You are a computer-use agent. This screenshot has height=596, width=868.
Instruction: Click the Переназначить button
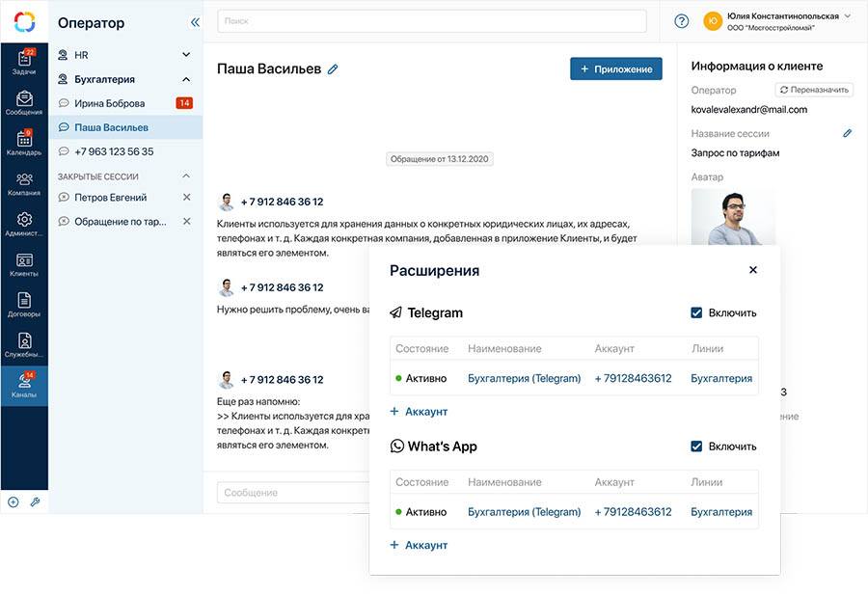coord(814,90)
